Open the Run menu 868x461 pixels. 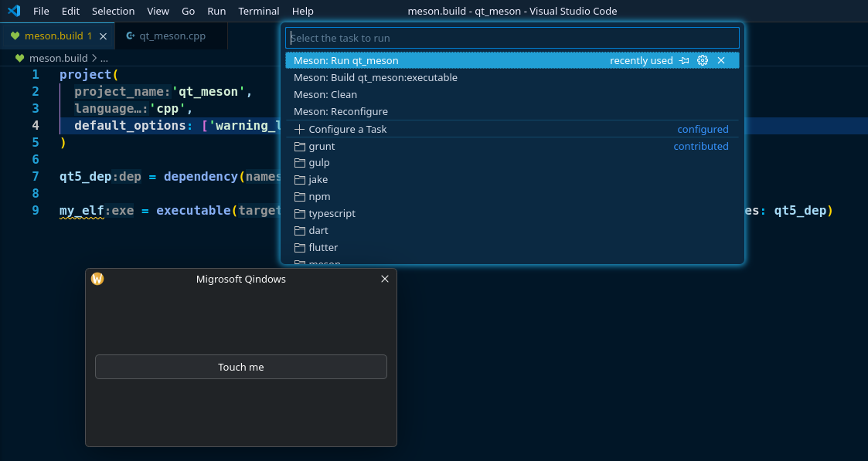(216, 11)
